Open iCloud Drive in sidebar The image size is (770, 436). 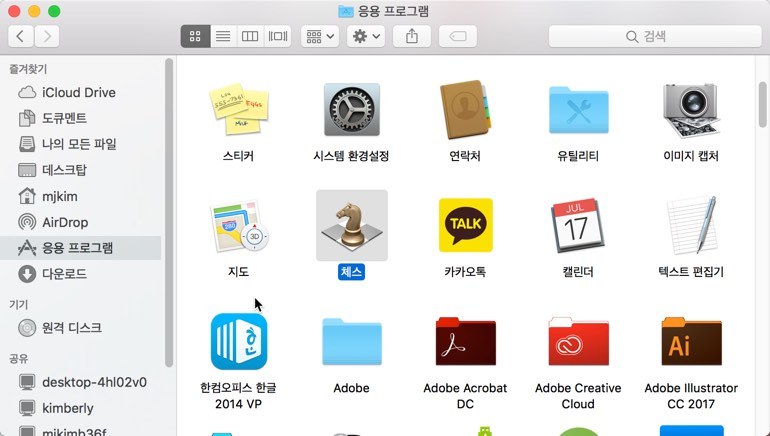pos(81,92)
